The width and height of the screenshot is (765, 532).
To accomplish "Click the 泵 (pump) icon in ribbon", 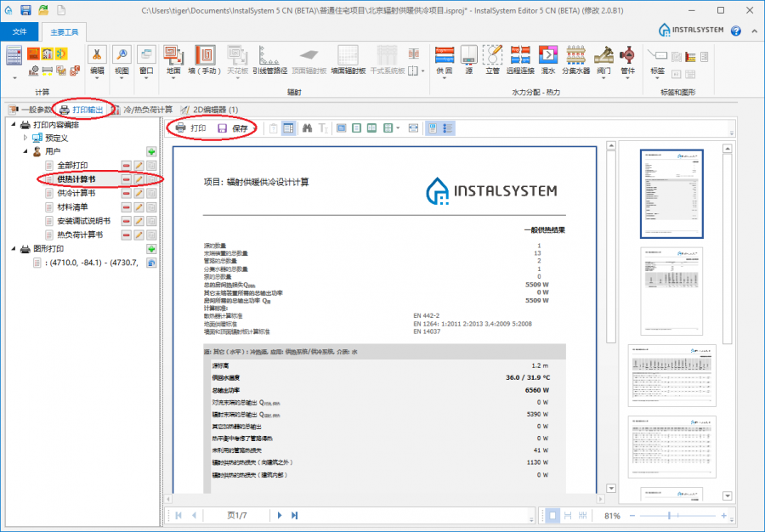I will pos(627,57).
